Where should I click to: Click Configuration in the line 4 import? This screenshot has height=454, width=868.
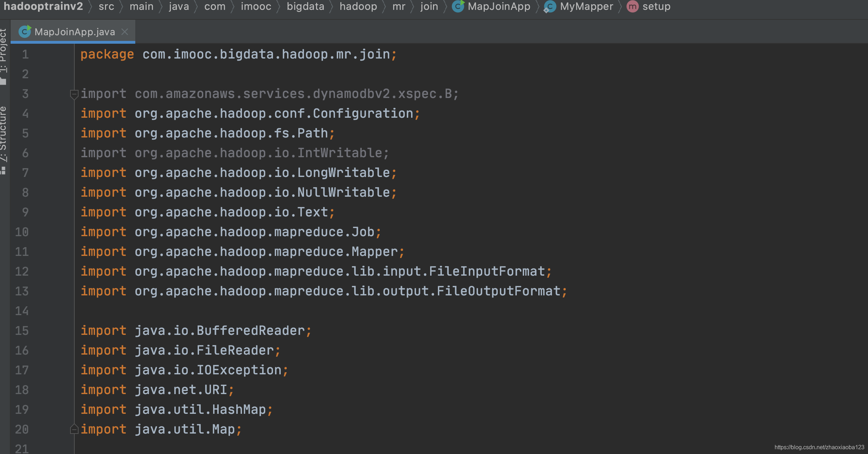coord(363,114)
